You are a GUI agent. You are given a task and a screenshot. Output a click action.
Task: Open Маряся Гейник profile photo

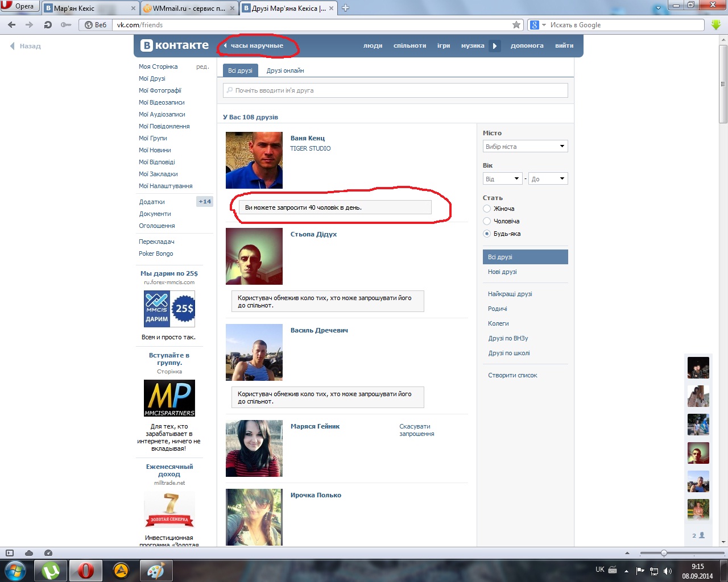[x=254, y=448]
